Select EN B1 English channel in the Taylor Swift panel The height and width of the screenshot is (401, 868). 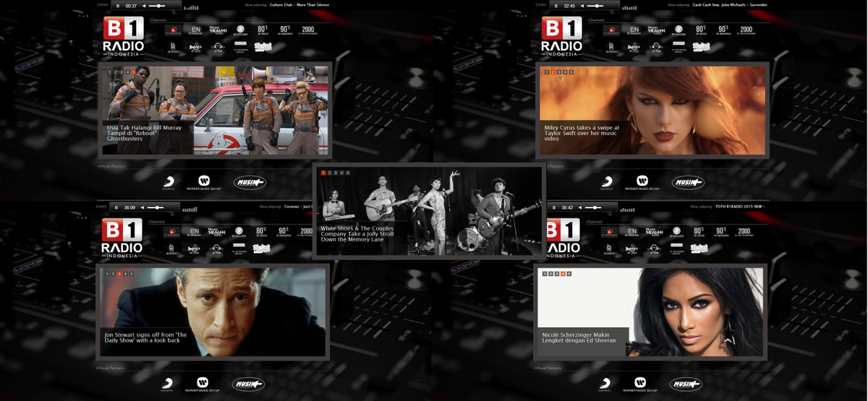634,30
